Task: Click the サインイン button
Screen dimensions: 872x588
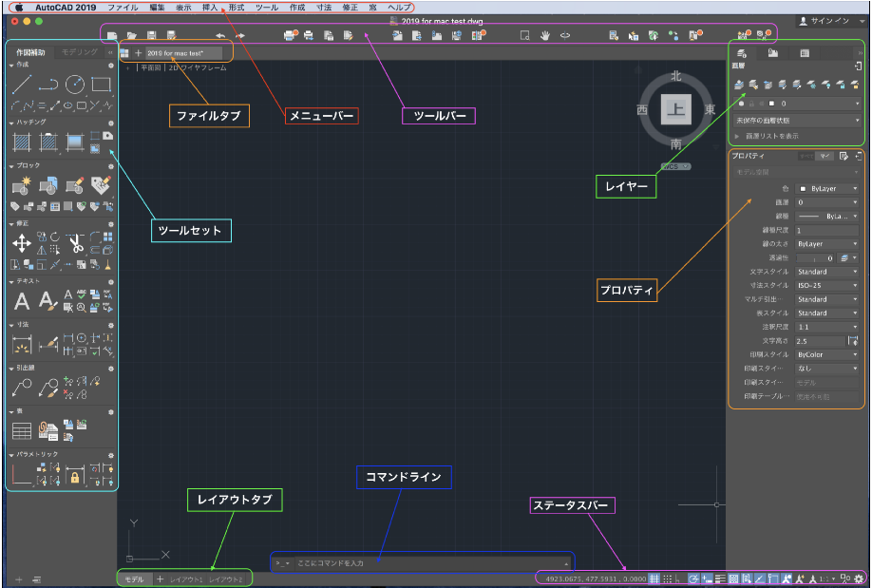Action: pos(825,21)
